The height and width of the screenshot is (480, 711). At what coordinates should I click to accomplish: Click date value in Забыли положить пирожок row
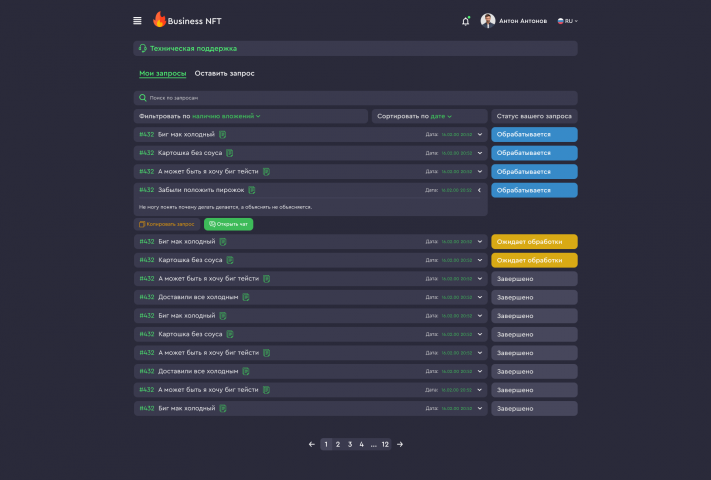point(457,190)
